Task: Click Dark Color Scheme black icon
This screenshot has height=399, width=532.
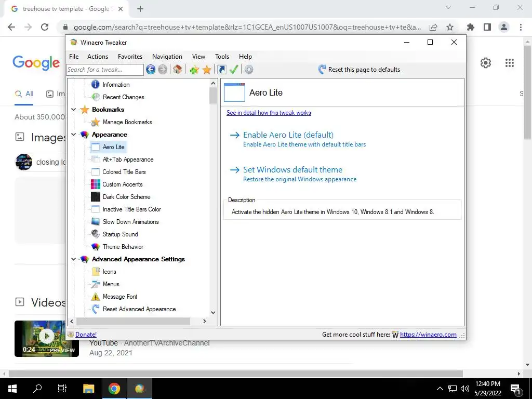Action: pos(96,197)
